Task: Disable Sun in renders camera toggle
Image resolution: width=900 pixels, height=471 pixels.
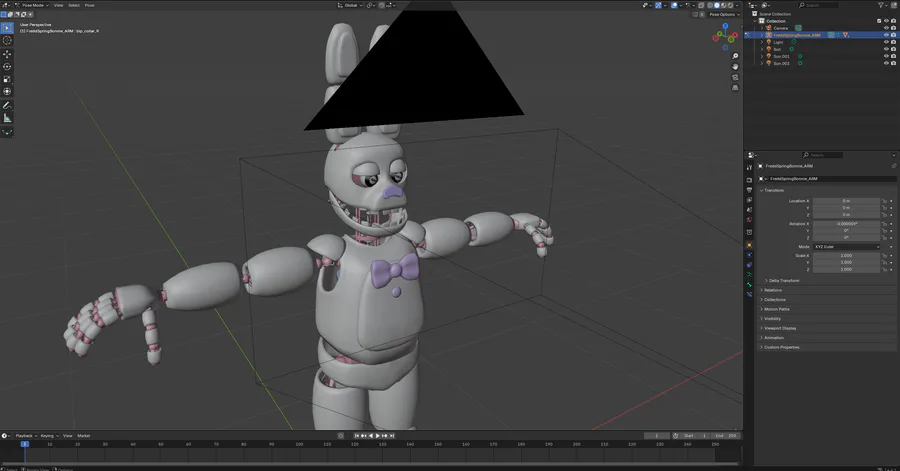Action: pyautogui.click(x=894, y=49)
